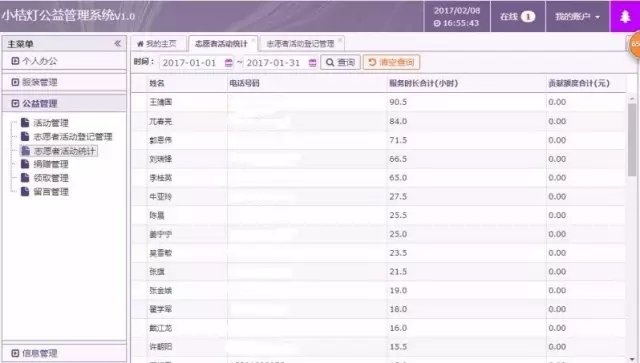The image size is (640, 363).
Task: Close the 志愿者活动统计 tab
Action: (253, 40)
